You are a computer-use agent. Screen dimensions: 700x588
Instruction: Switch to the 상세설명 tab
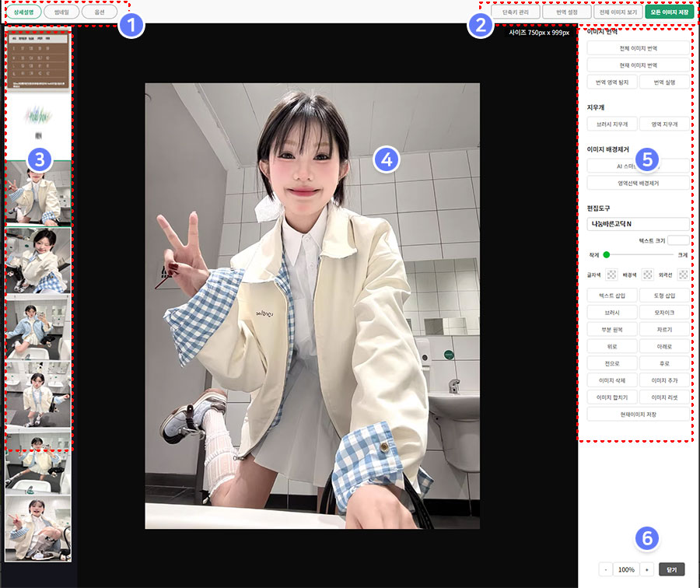click(x=26, y=12)
